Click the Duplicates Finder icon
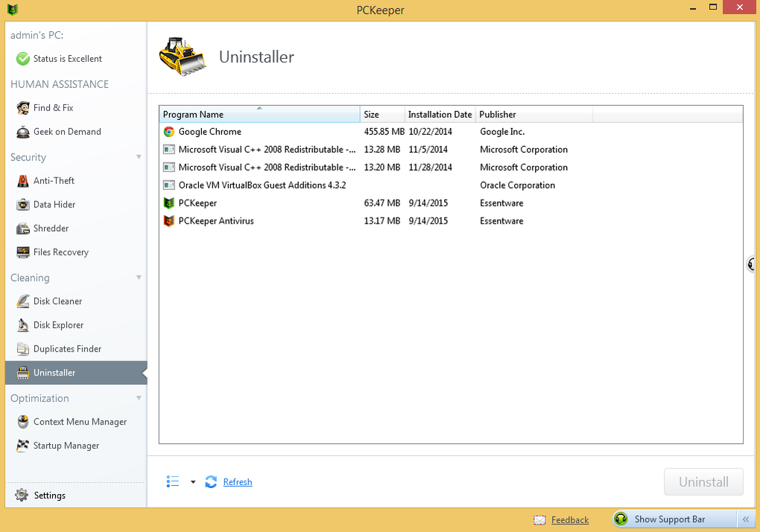The image size is (760, 532). click(23, 349)
